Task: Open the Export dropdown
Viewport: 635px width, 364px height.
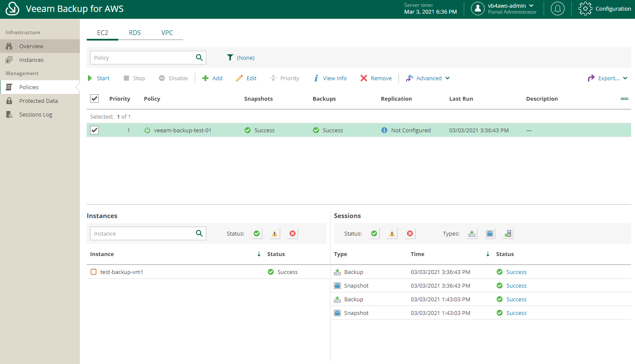Action: tap(608, 78)
